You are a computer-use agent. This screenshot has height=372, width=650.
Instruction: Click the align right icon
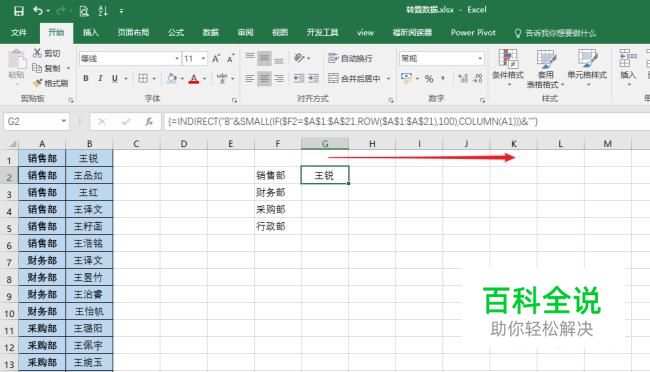pos(279,78)
